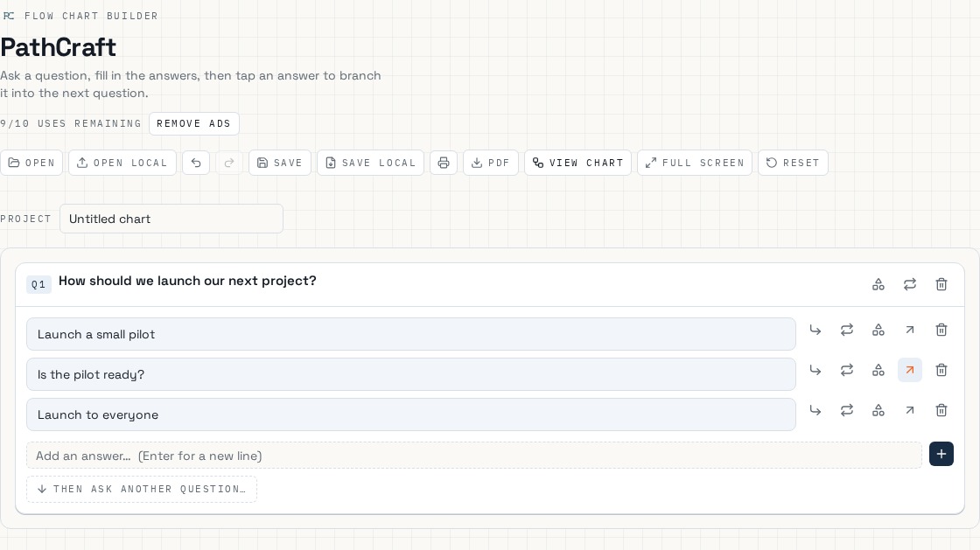Click View Chart button

point(578,163)
